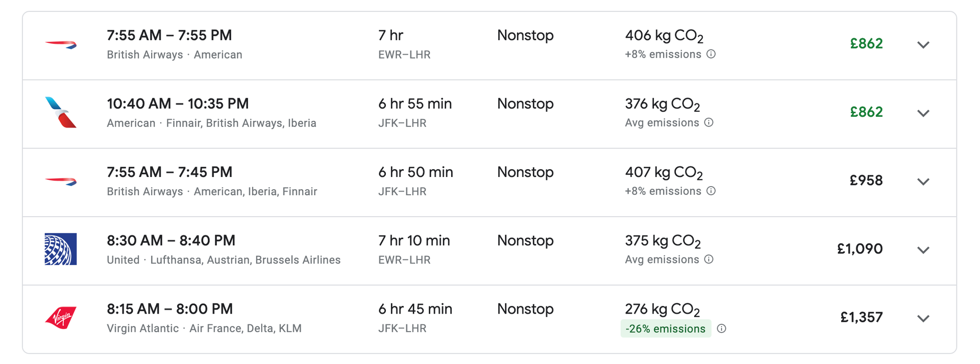Select the £1,357 Virgin Atlantic price

pos(862,317)
